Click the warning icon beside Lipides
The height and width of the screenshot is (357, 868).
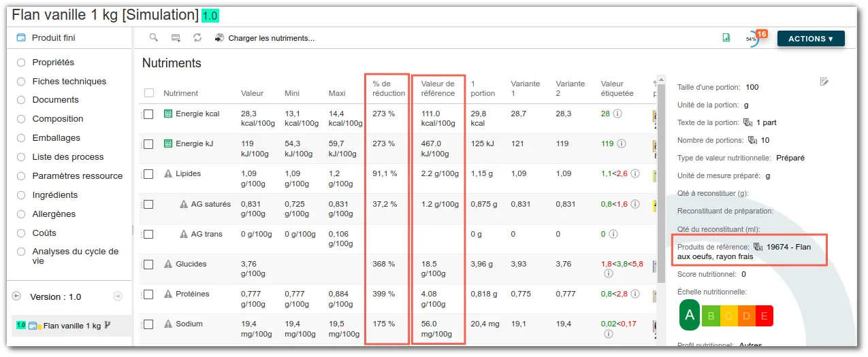(168, 173)
